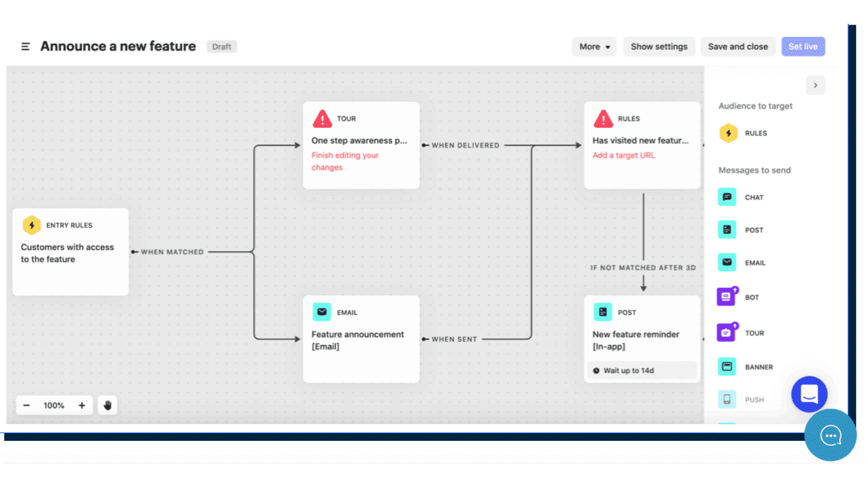The width and height of the screenshot is (868, 488).
Task: Click the 'Add a target URL' warning
Action: click(x=624, y=155)
